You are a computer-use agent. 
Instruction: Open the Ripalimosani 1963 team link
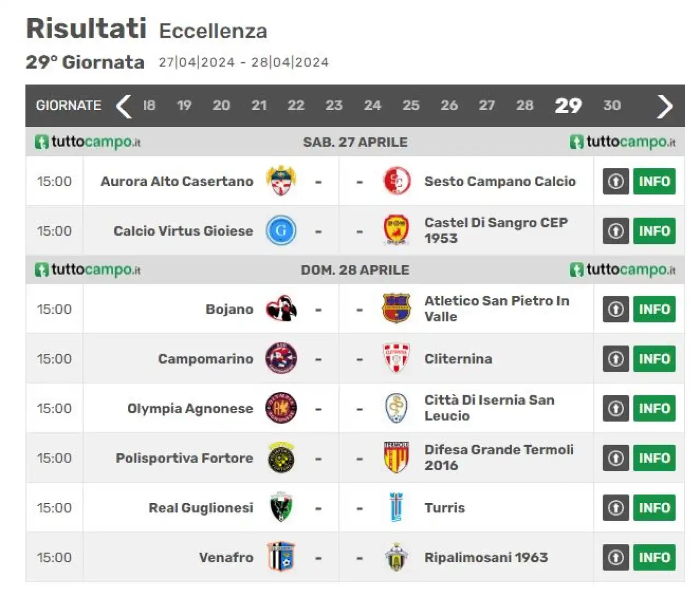[486, 557]
